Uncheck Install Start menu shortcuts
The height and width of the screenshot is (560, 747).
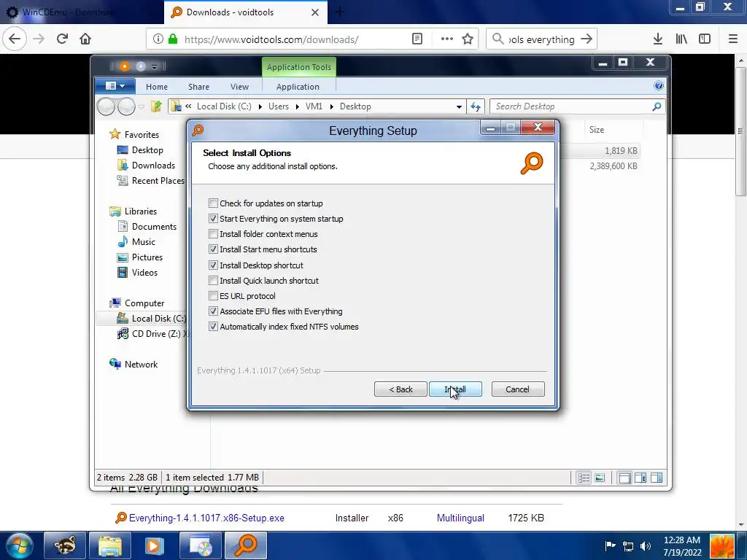(213, 249)
